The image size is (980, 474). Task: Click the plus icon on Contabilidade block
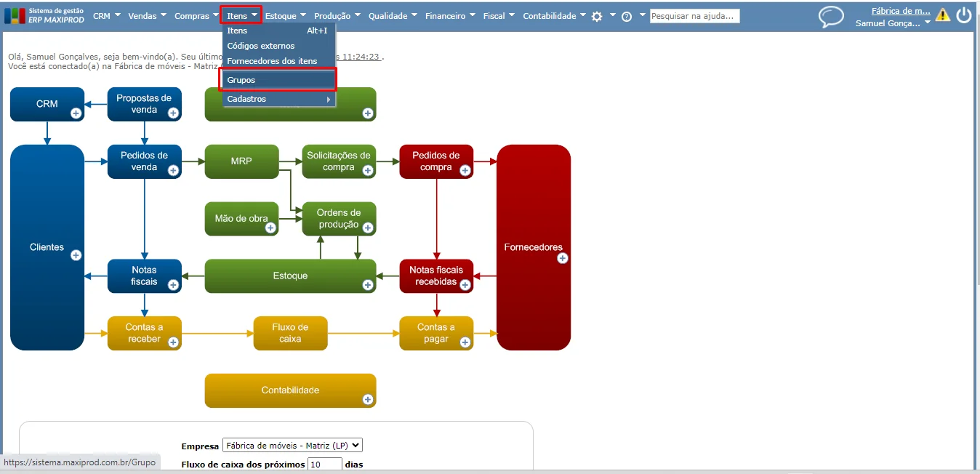[368, 399]
